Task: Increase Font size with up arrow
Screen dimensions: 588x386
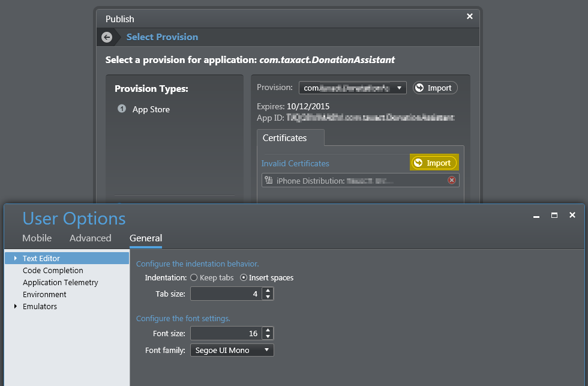Action: click(268, 330)
